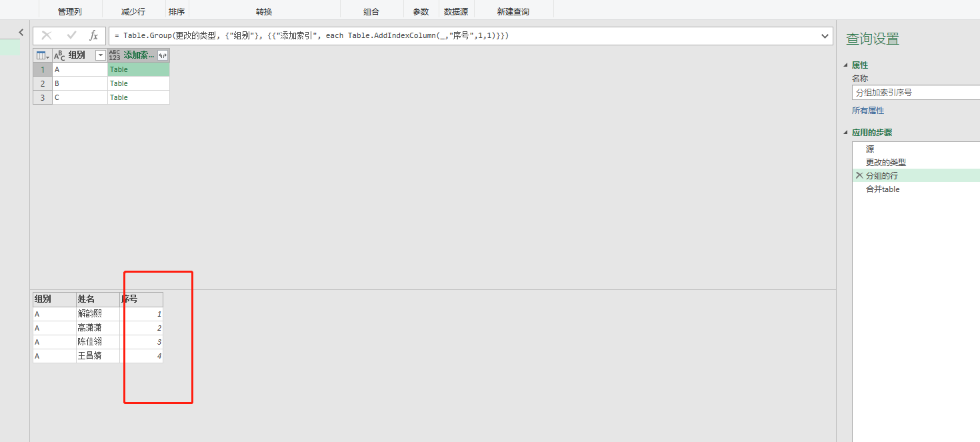Click the name 陈佳翎 in the preview
This screenshot has height=442, width=980.
pyautogui.click(x=90, y=342)
